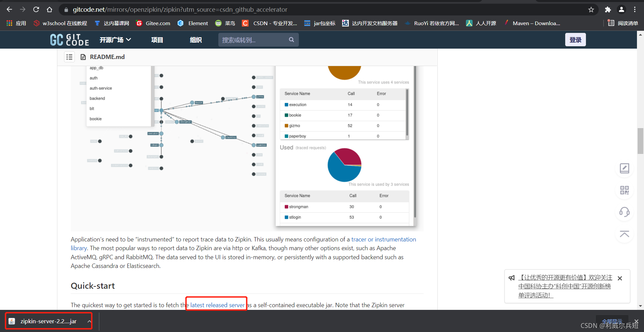Viewport: 644px width, 332px height.
Task: Open the 科创中国 announcement link
Action: 565,286
